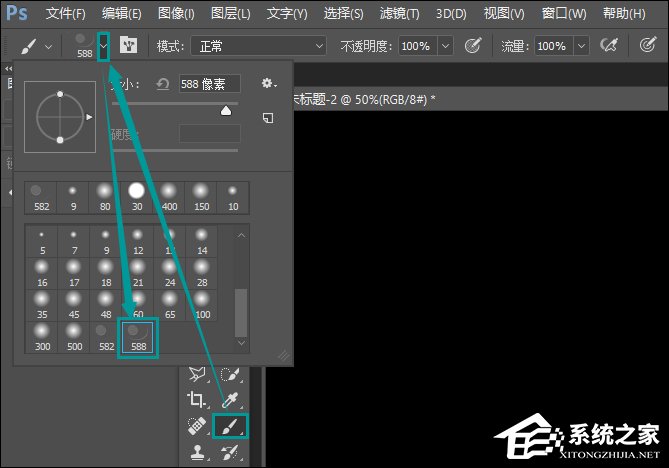Select the History Brush tool
Screen dimensions: 669x468
230,452
